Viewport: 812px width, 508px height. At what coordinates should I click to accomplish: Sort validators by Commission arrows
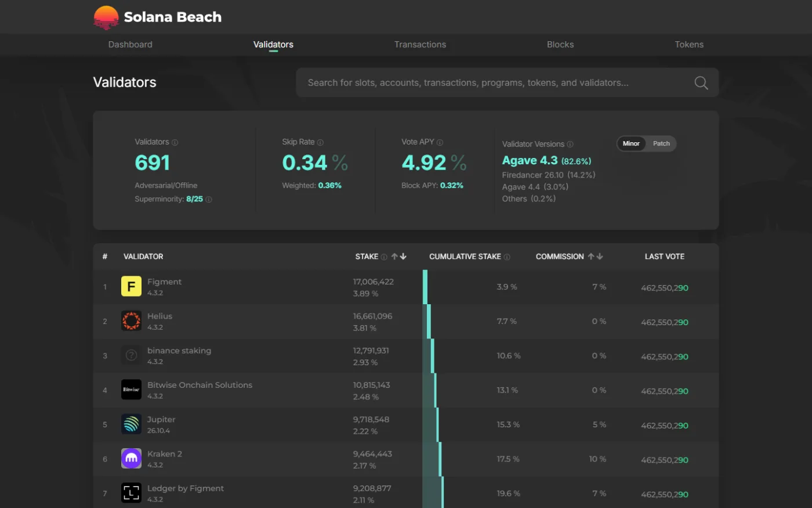[596, 257]
